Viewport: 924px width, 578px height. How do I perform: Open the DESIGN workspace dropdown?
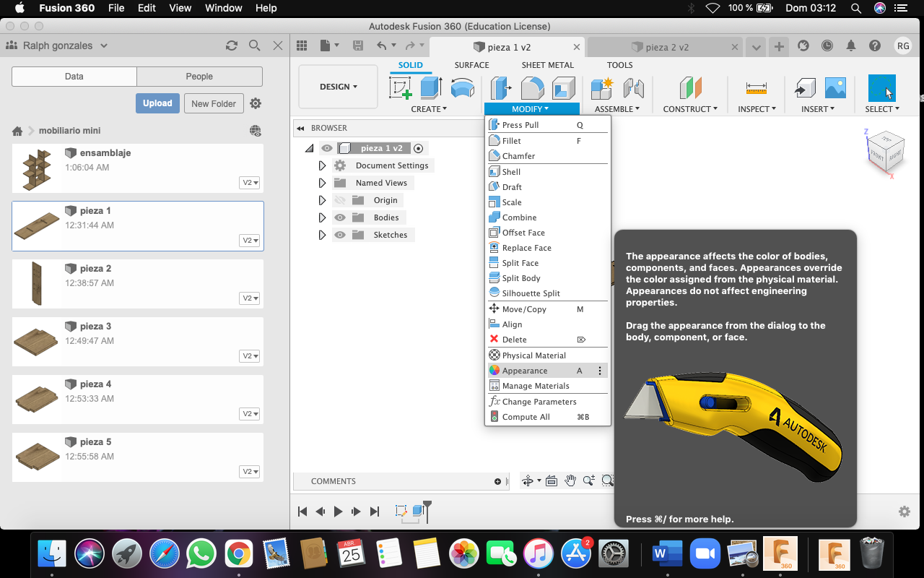(x=338, y=87)
